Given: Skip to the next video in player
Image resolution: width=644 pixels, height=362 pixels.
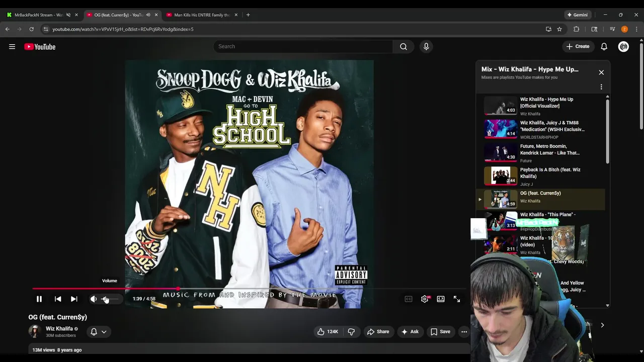Looking at the screenshot, I should pos(74,299).
